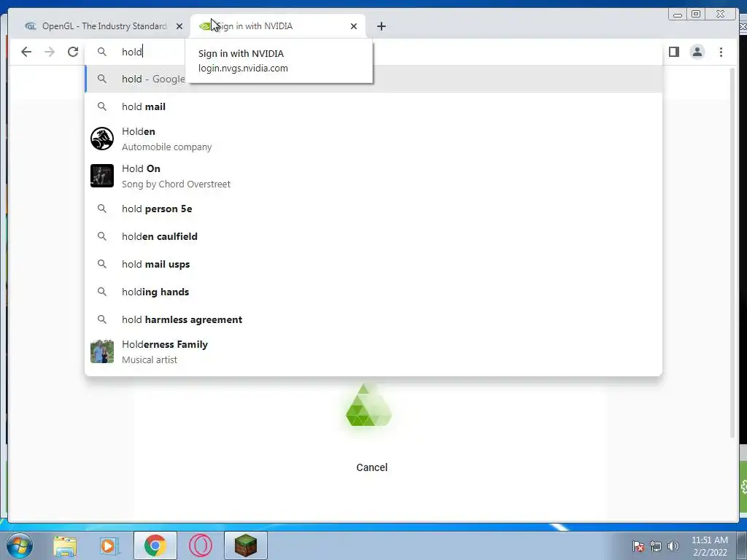The image size is (747, 560).
Task: Open the side panel icon
Action: coord(673,52)
